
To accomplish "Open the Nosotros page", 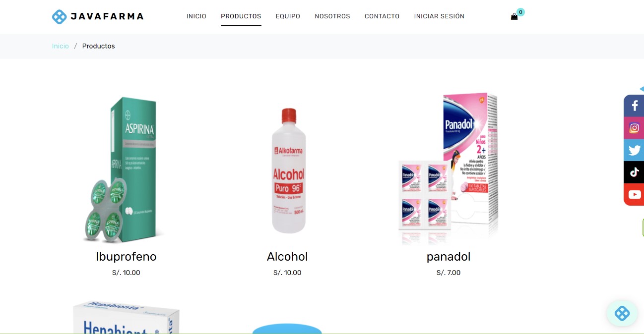I will point(332,16).
